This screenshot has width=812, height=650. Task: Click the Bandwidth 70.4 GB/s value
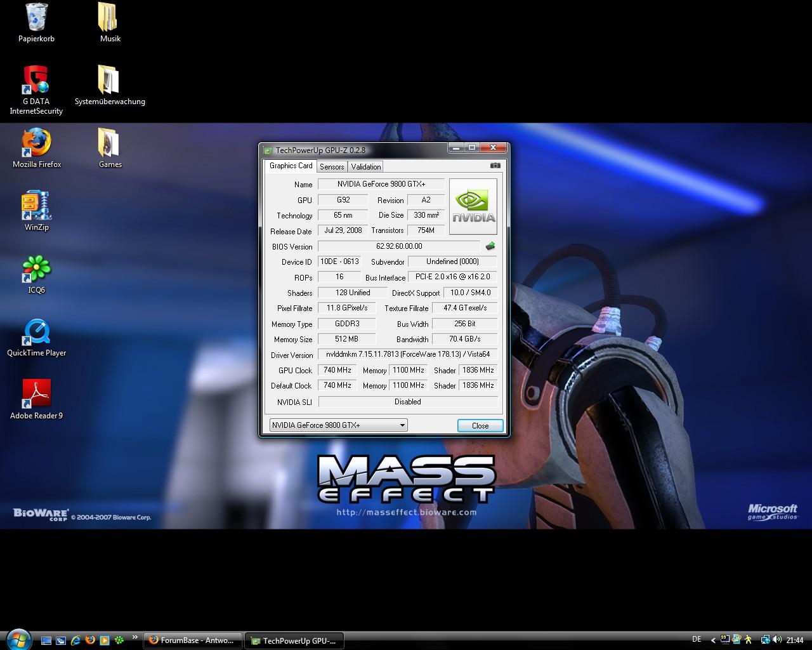(x=465, y=339)
